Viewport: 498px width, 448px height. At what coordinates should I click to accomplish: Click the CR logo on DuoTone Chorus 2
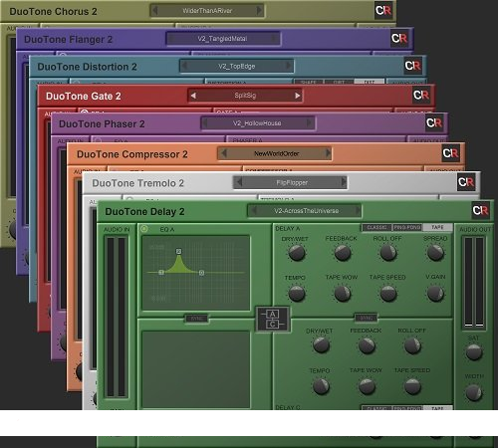coord(383,10)
